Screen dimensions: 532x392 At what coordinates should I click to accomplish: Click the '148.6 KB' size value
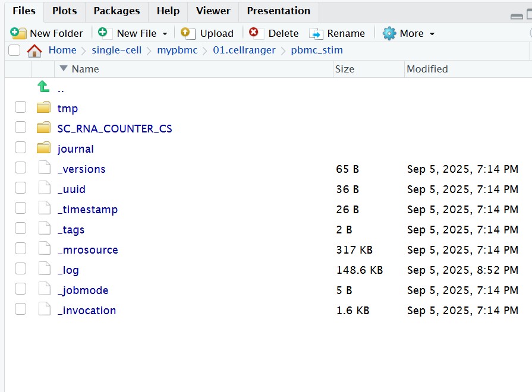359,270
